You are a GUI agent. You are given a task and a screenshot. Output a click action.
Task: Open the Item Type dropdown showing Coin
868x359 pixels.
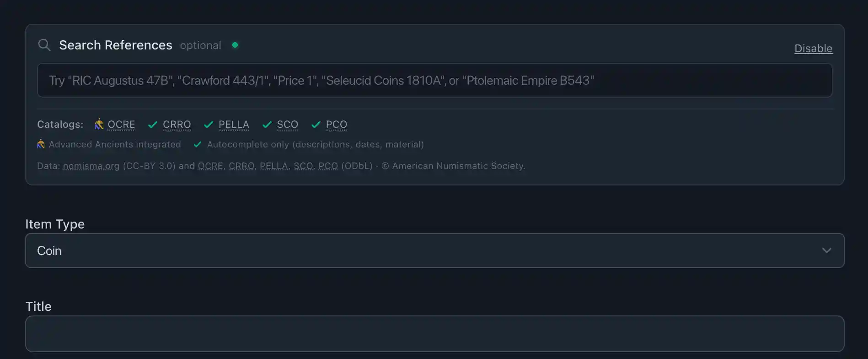[434, 250]
